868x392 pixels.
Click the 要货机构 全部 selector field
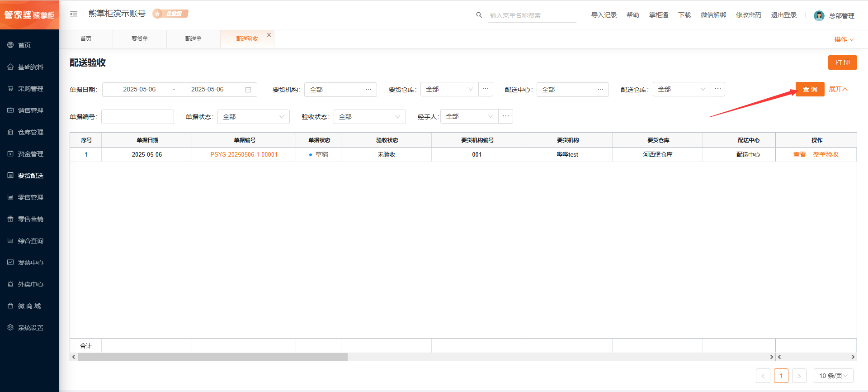[341, 90]
